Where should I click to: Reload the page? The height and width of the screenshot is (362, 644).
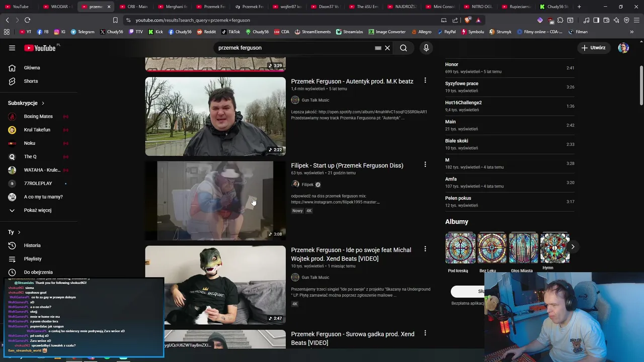pos(27,20)
